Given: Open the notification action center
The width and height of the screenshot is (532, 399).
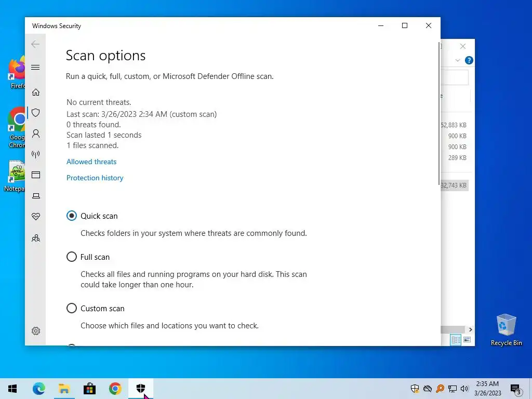Looking at the screenshot, I should click(x=516, y=389).
